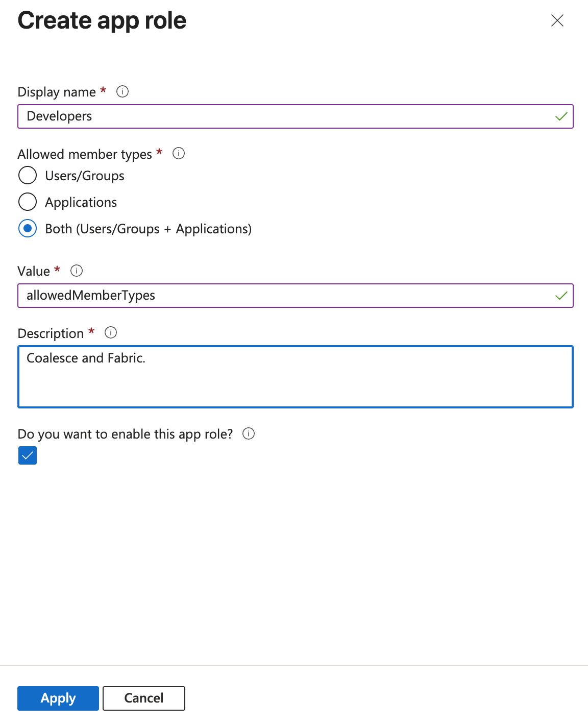Apply the new app role
This screenshot has height=726, width=588.
(x=58, y=698)
